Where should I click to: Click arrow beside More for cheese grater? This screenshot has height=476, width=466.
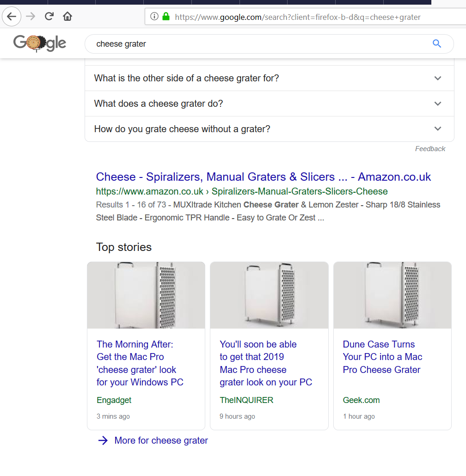(x=103, y=440)
